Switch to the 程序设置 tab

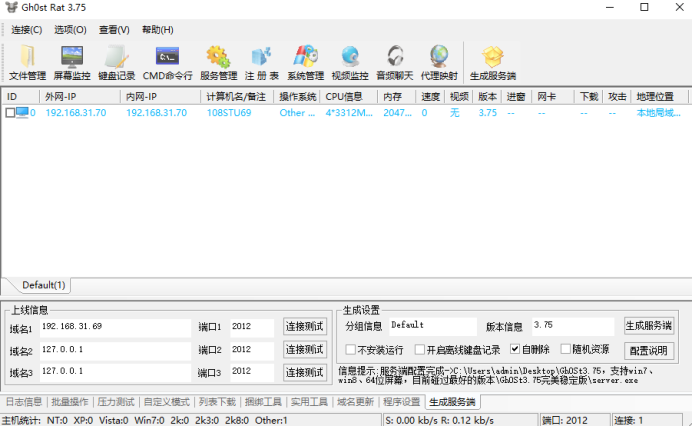401,402
